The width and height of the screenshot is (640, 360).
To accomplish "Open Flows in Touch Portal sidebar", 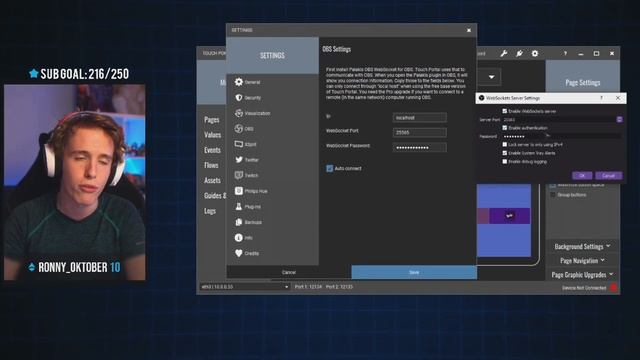I will click(x=211, y=165).
